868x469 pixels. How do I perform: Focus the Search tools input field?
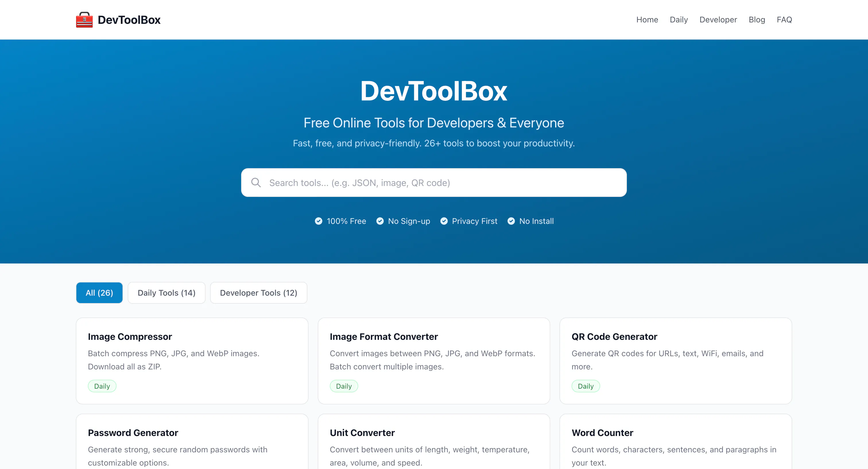click(x=434, y=183)
